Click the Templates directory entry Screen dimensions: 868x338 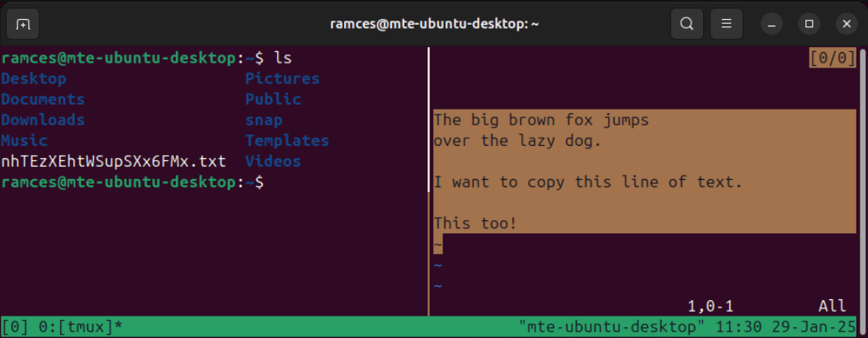tap(287, 141)
